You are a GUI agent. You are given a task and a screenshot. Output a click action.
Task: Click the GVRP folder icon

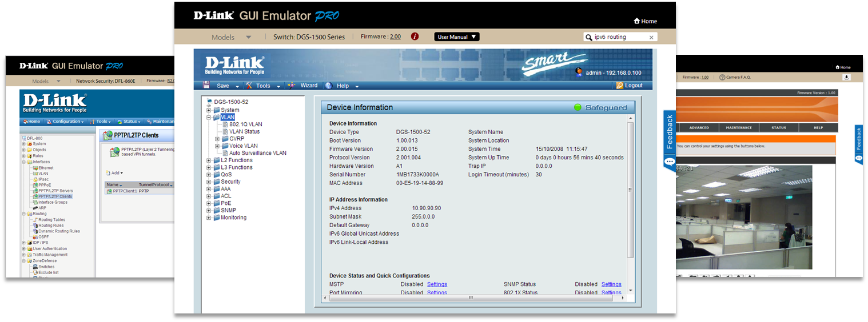coord(225,139)
